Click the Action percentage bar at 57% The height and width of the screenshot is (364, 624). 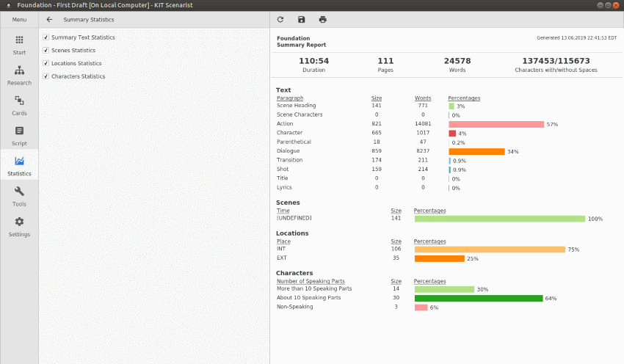(x=496, y=124)
